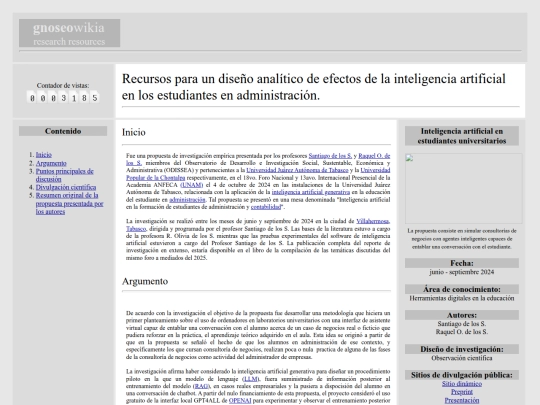Follow the administración link

tap(187, 200)
